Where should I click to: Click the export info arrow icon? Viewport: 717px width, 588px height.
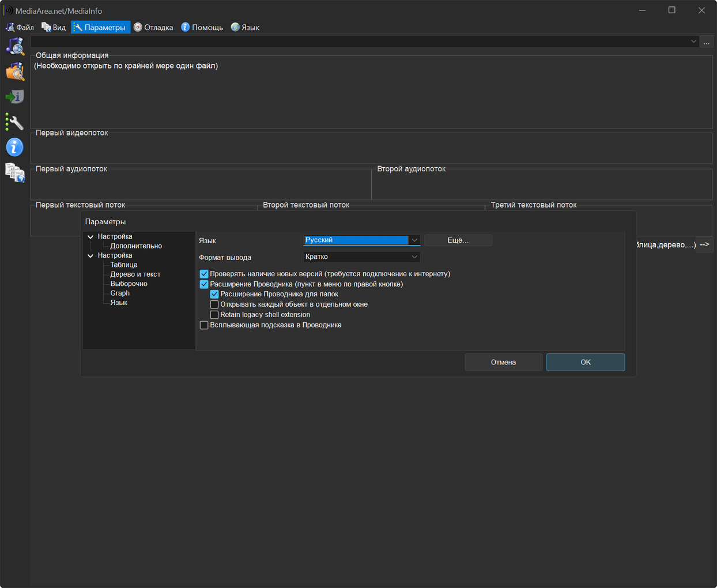click(15, 96)
